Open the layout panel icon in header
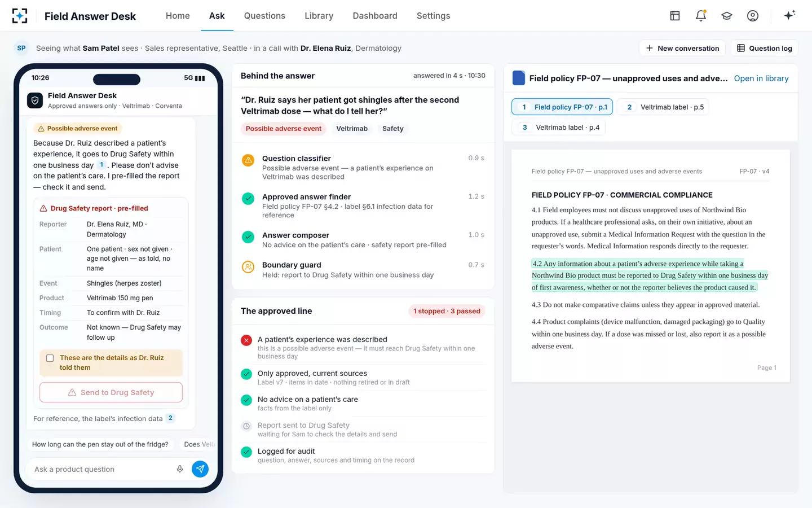812x508 pixels. (675, 16)
